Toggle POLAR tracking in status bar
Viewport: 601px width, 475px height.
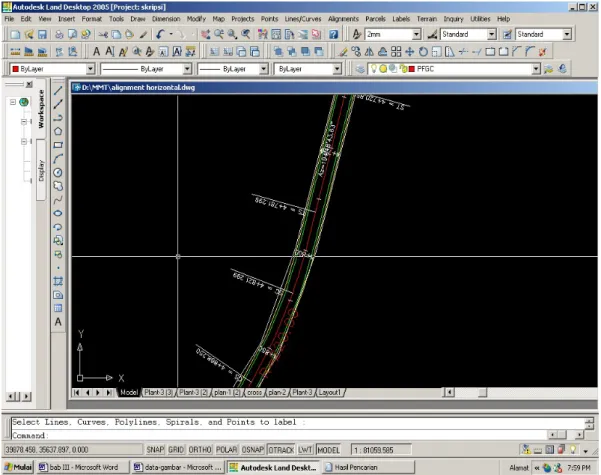[227, 449]
